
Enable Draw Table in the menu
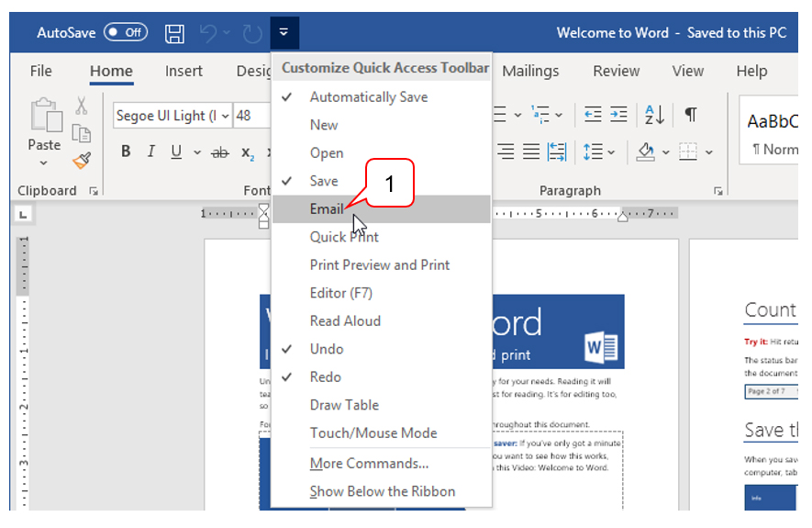(381, 405)
